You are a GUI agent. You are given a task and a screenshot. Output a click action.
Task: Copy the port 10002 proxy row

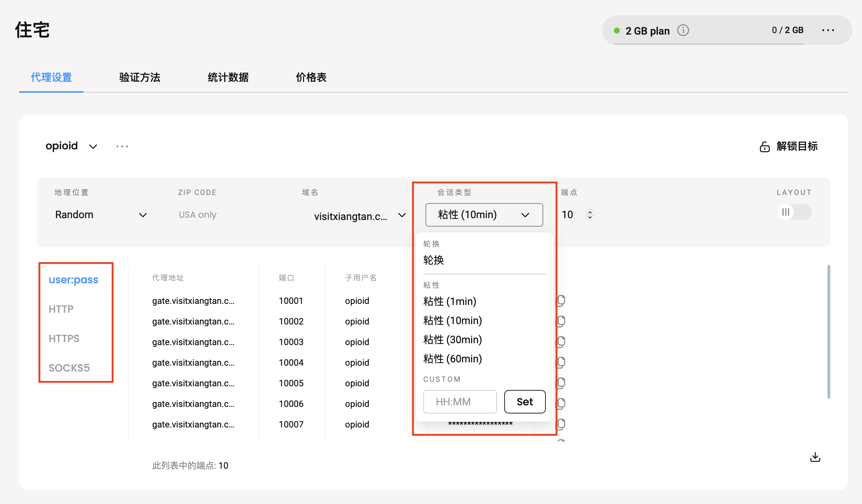[561, 322]
